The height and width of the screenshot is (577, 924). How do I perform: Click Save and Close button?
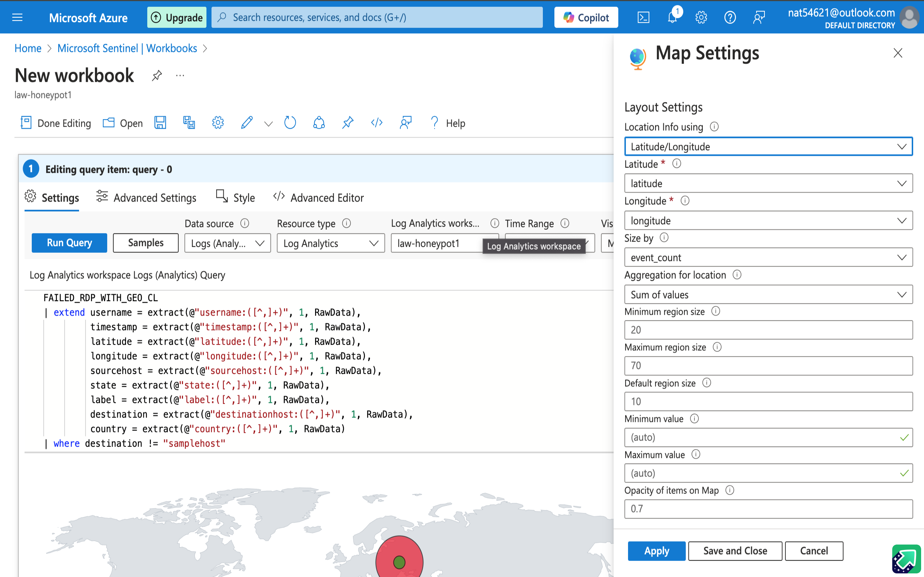pyautogui.click(x=735, y=551)
